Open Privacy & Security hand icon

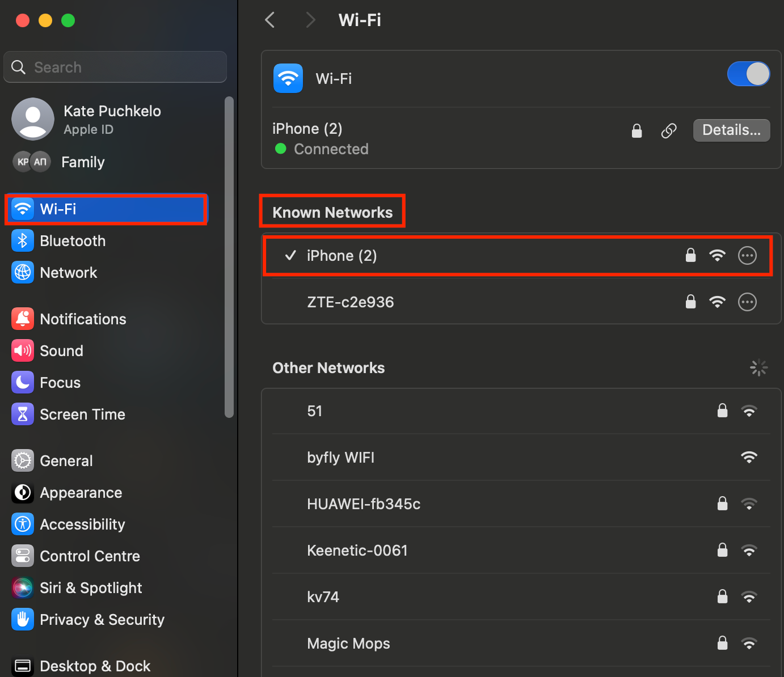point(23,620)
